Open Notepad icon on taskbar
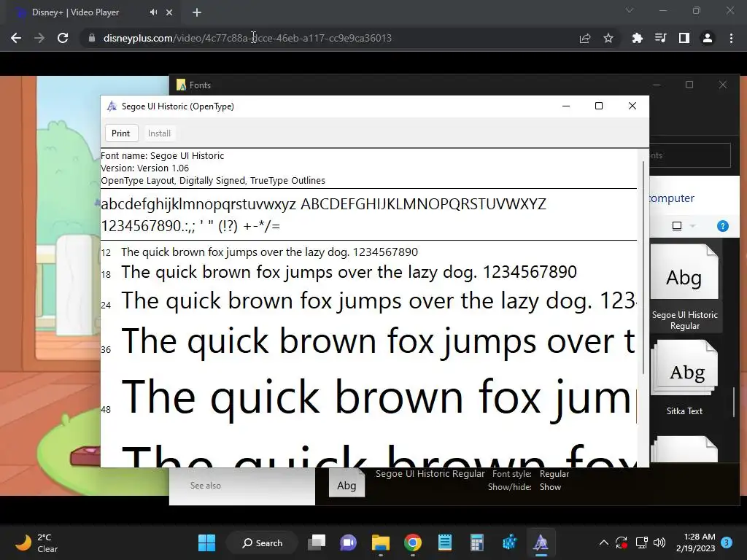747x560 pixels. 444,542
